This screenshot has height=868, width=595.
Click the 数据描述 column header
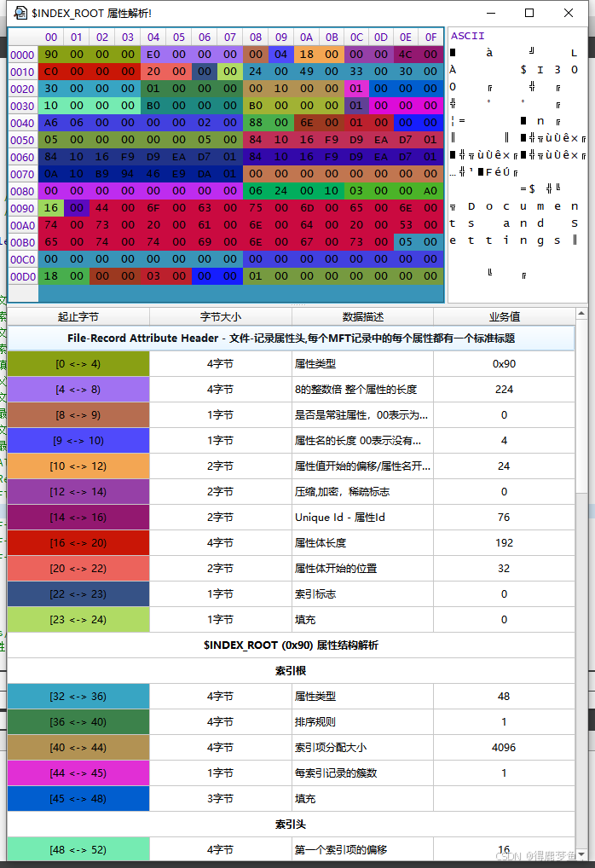coord(362,316)
